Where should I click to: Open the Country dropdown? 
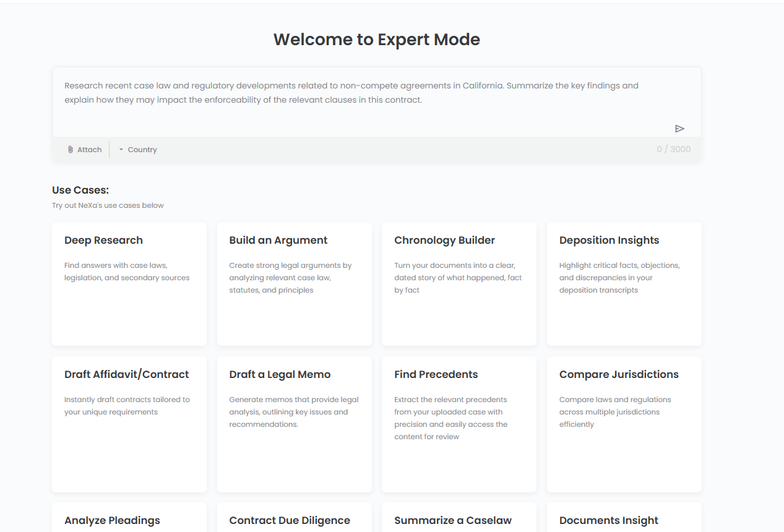tap(138, 150)
